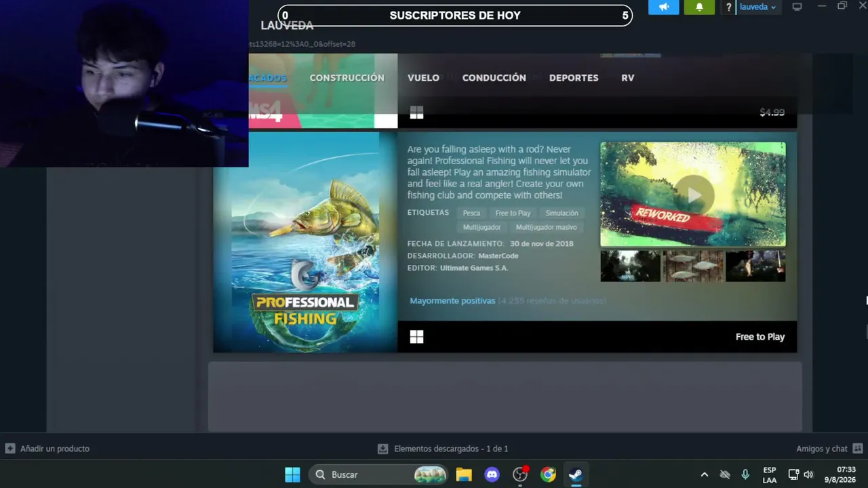Open the ESP LAA language switcher
The width and height of the screenshot is (868, 488).
(770, 474)
